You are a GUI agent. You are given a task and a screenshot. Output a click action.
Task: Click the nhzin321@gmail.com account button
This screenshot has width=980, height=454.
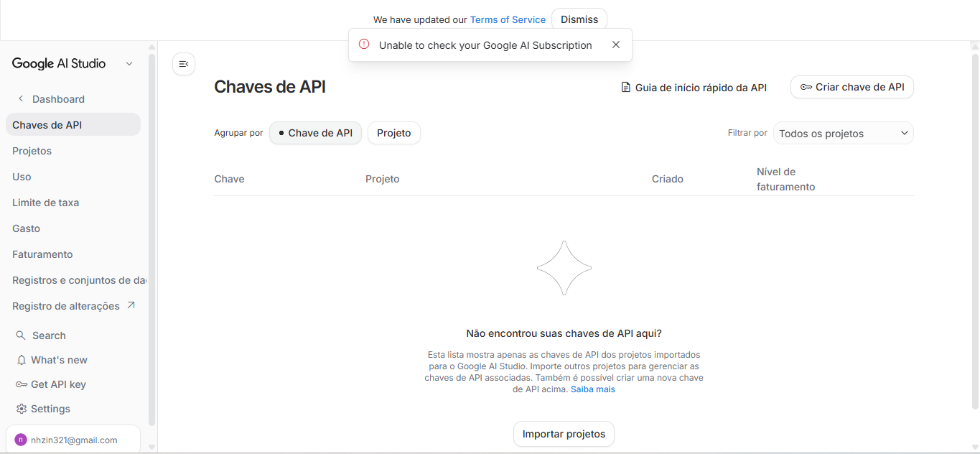[x=73, y=440]
